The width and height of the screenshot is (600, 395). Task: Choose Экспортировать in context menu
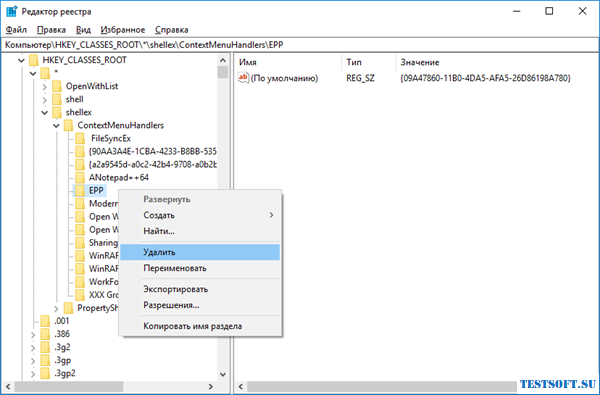click(x=200, y=289)
